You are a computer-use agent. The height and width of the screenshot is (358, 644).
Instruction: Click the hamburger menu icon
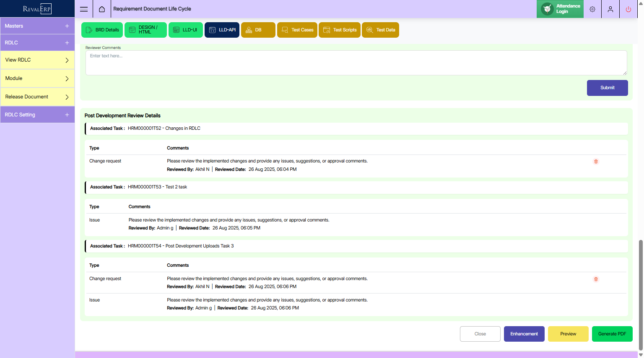click(x=84, y=9)
